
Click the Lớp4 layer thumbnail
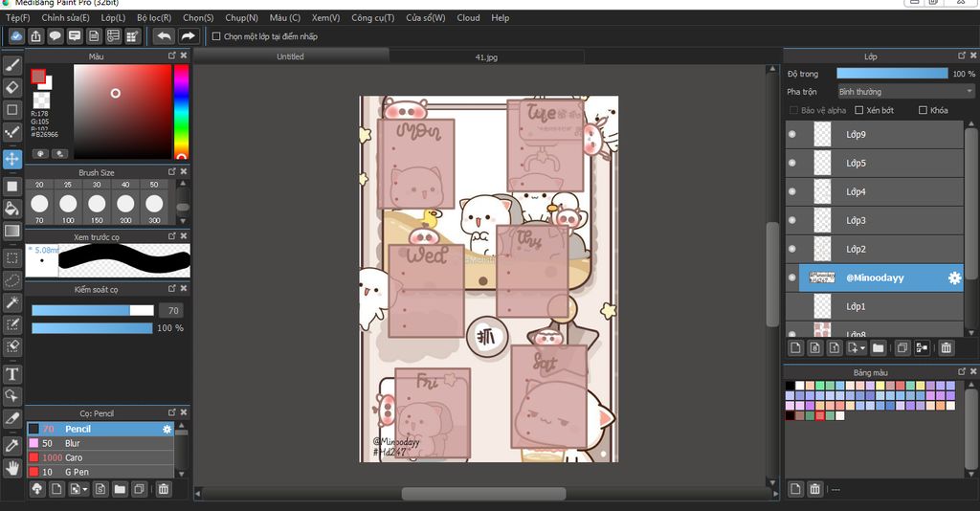tap(822, 191)
